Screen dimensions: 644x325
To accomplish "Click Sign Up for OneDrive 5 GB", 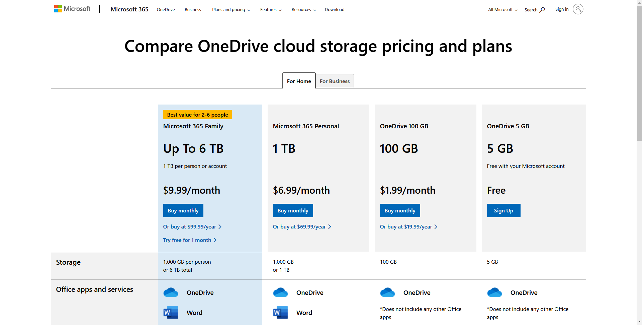I will [504, 210].
